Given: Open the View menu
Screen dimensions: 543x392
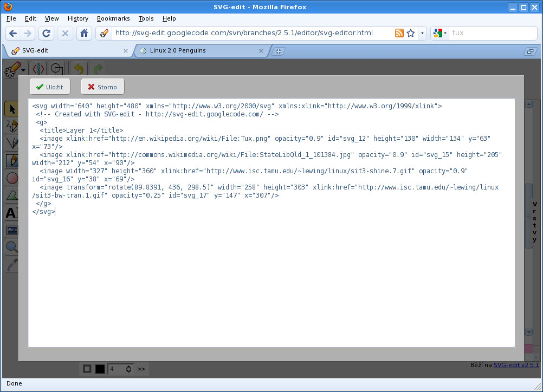Looking at the screenshot, I should tap(51, 19).
